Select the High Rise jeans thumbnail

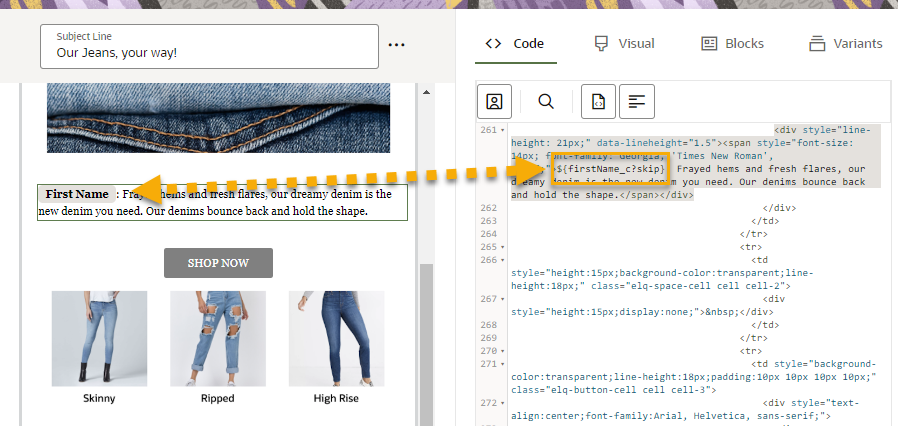(336, 338)
